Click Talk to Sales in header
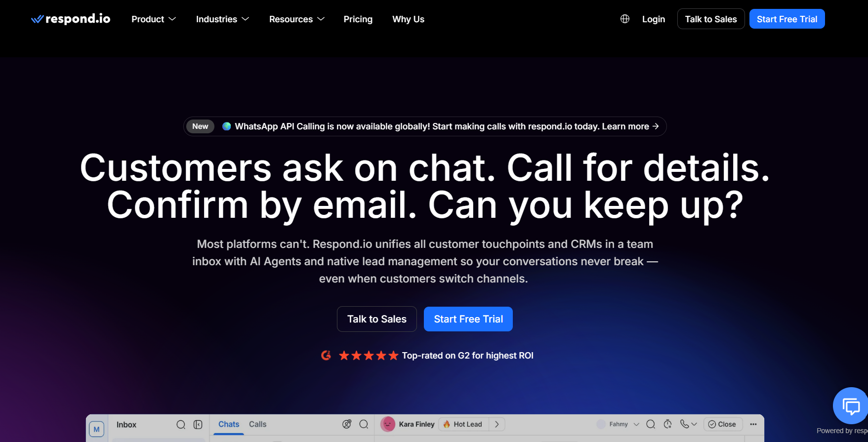 pyautogui.click(x=711, y=19)
